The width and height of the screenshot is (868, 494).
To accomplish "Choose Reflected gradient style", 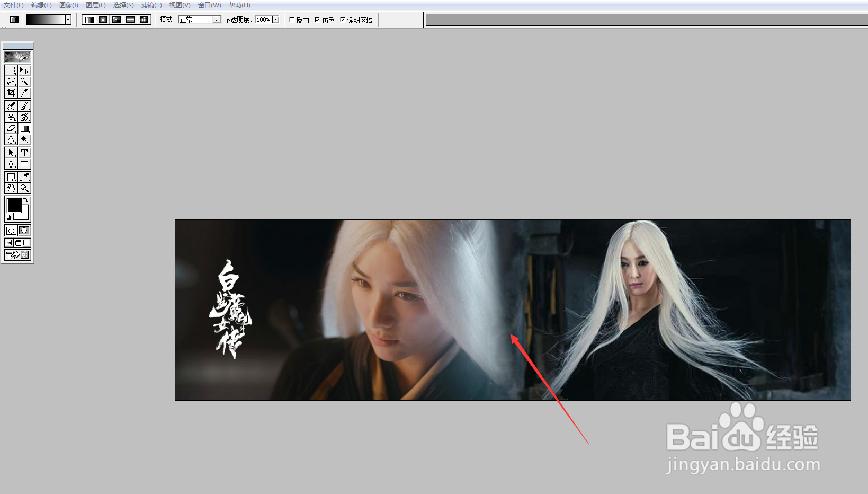I will click(x=130, y=20).
